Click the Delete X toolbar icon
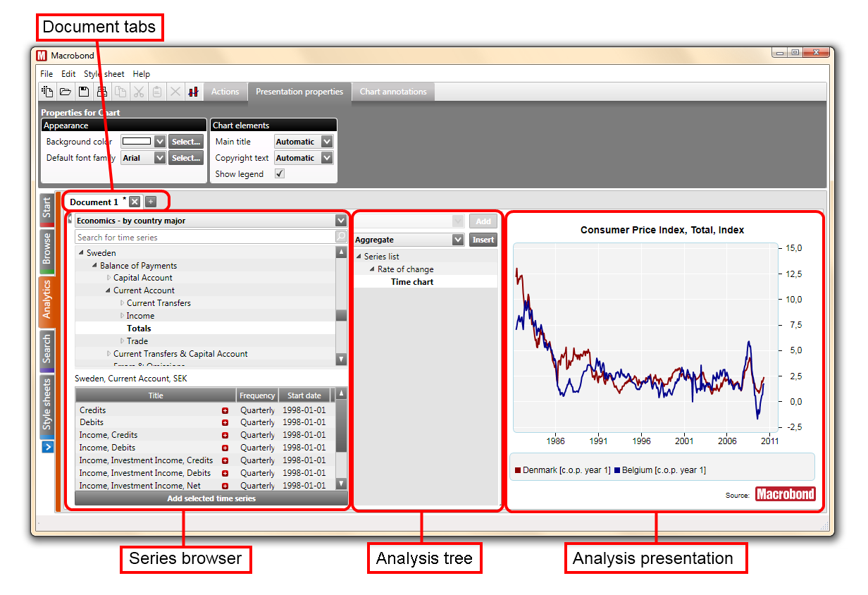868x595 pixels. (175, 92)
